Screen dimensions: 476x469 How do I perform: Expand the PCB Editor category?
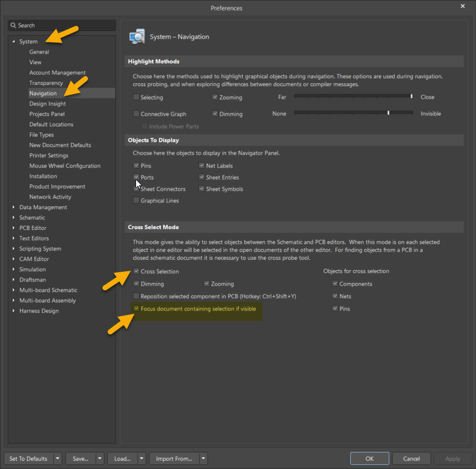coord(13,228)
